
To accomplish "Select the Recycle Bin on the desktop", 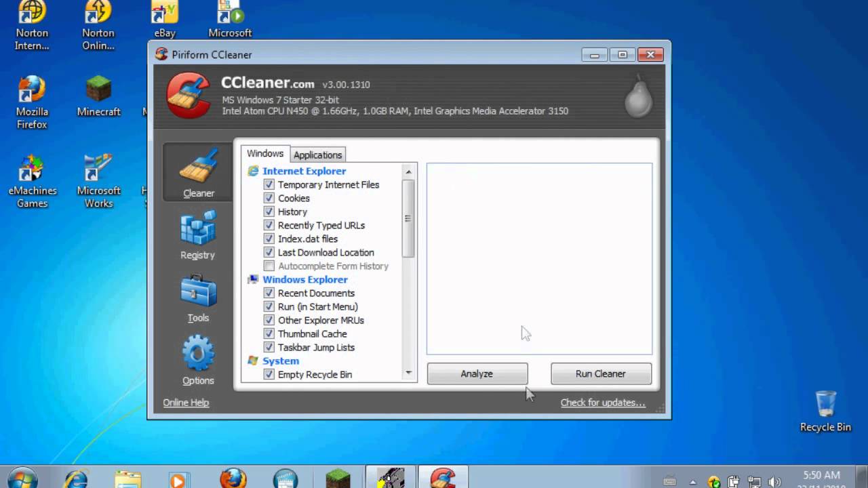I will click(x=825, y=411).
